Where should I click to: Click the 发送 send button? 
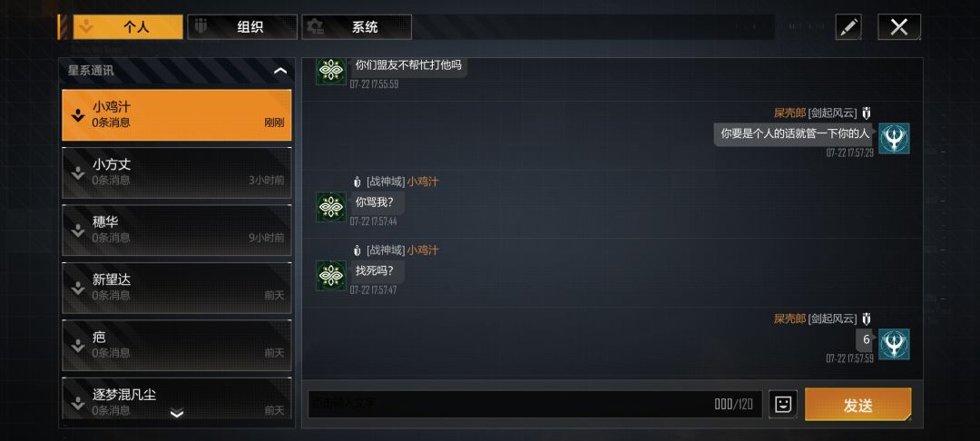857,405
